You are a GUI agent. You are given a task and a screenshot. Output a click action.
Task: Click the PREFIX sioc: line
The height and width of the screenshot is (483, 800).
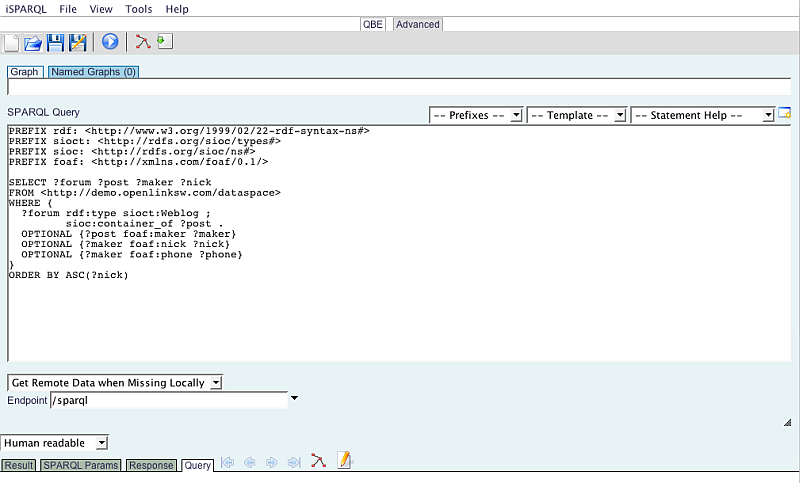[x=132, y=151]
